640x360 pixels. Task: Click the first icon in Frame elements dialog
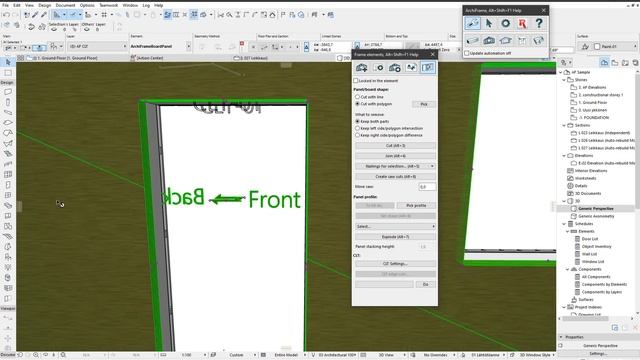pyautogui.click(x=362, y=67)
